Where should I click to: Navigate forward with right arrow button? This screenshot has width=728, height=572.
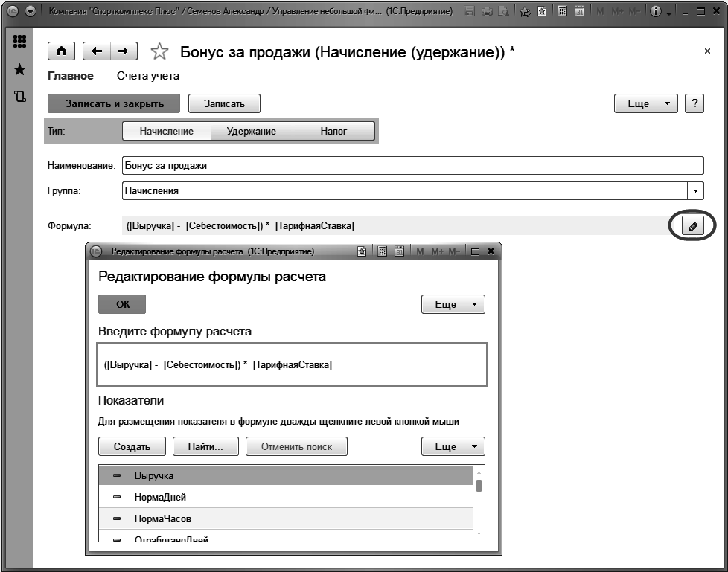point(124,51)
